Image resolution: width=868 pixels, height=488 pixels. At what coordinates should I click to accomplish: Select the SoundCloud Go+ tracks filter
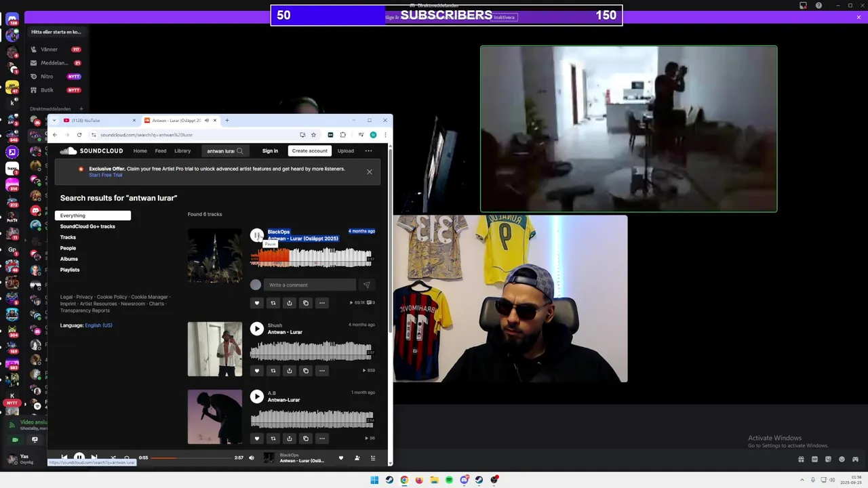click(87, 226)
